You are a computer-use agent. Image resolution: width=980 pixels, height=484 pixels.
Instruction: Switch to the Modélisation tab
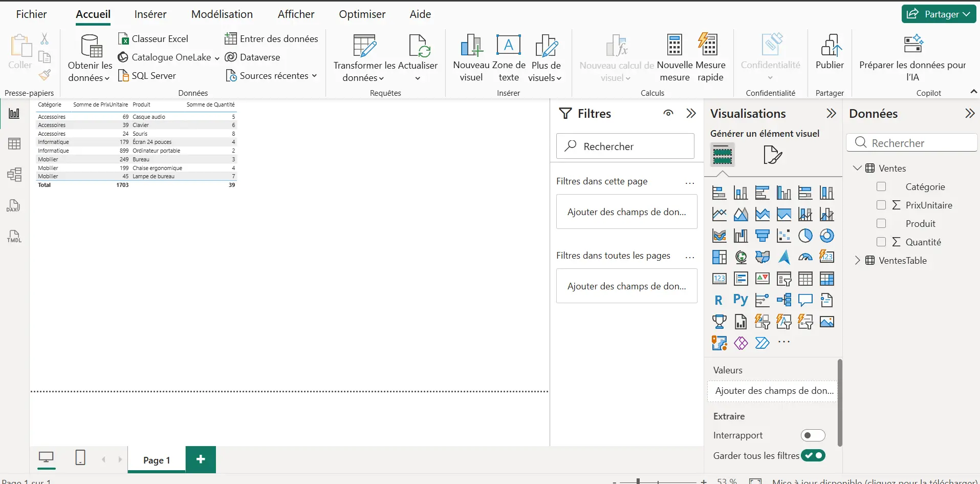tap(222, 14)
